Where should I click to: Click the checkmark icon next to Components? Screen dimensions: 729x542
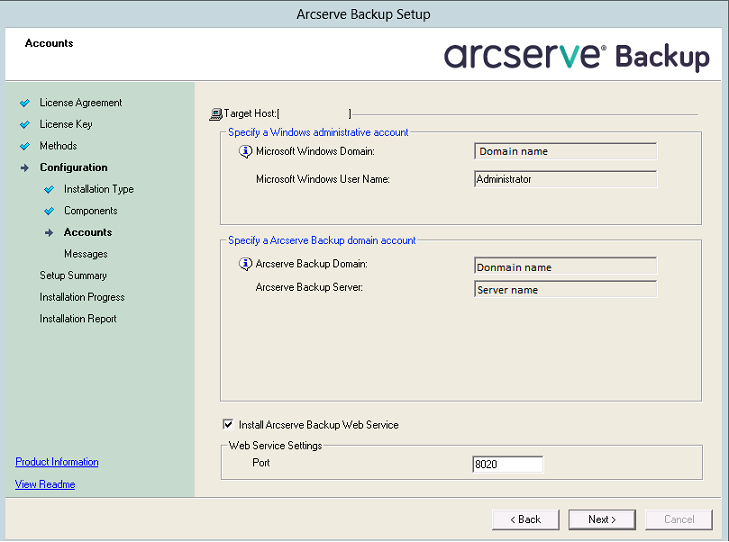click(49, 211)
